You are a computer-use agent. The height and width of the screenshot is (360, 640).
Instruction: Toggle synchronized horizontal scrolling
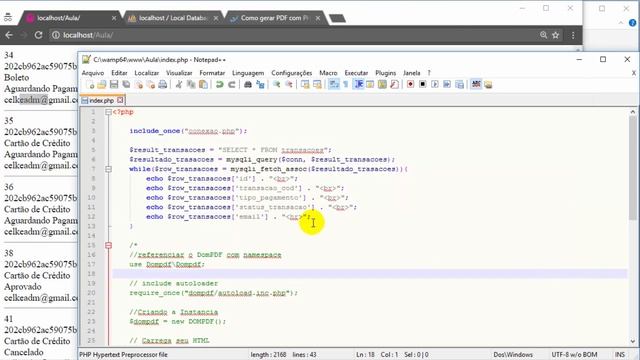pyautogui.click(x=317, y=84)
